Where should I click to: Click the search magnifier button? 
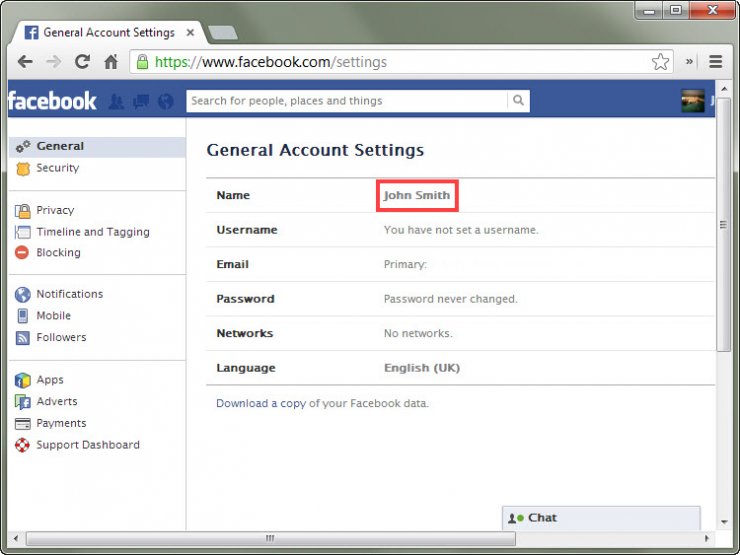(x=518, y=101)
